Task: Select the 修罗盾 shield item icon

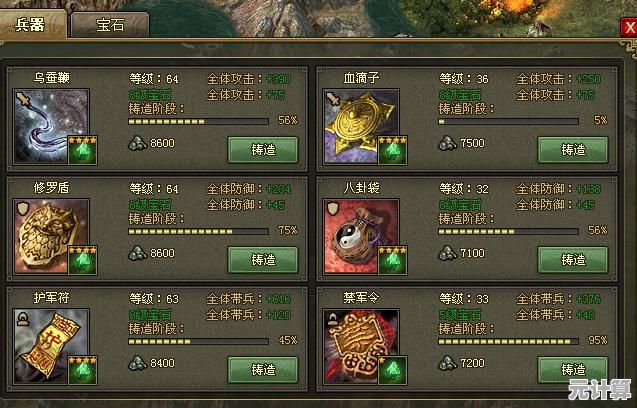Action: [51, 236]
